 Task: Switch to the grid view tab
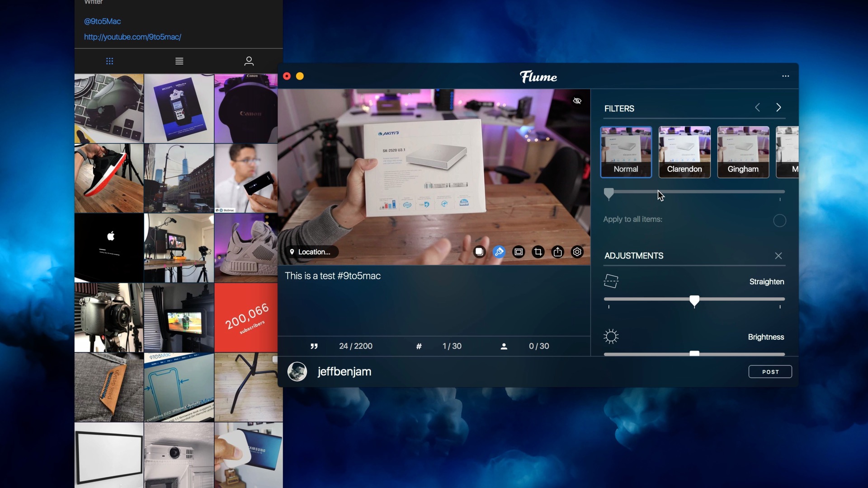[x=109, y=61]
